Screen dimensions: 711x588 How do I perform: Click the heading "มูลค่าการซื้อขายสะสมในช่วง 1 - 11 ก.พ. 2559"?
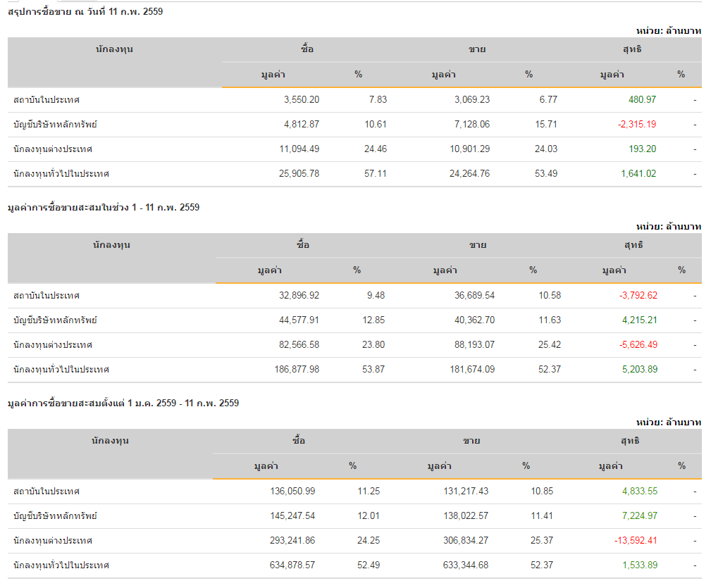pos(104,208)
